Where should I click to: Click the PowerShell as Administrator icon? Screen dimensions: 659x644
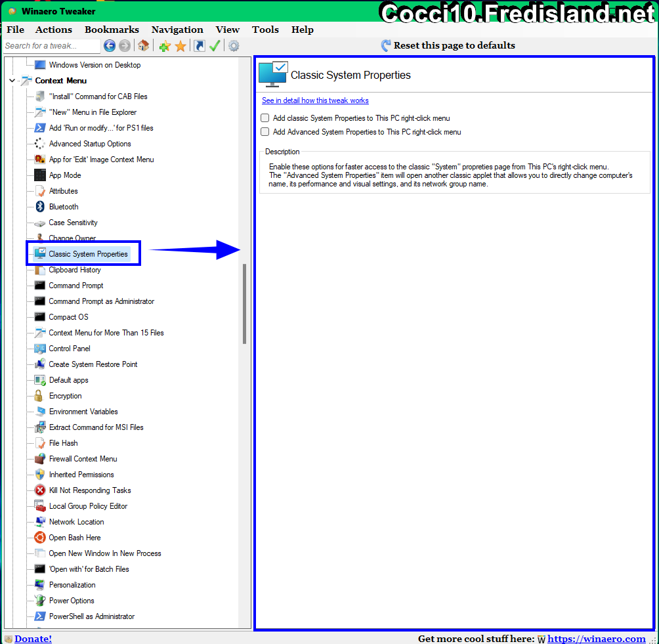click(40, 616)
